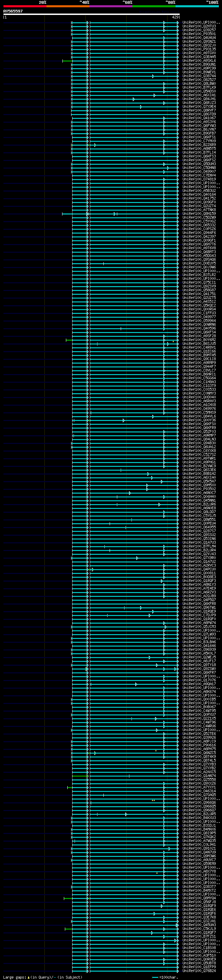Select UniRef100_Q40164 label
This screenshot has height=980, width=222.
tap(199, 194)
